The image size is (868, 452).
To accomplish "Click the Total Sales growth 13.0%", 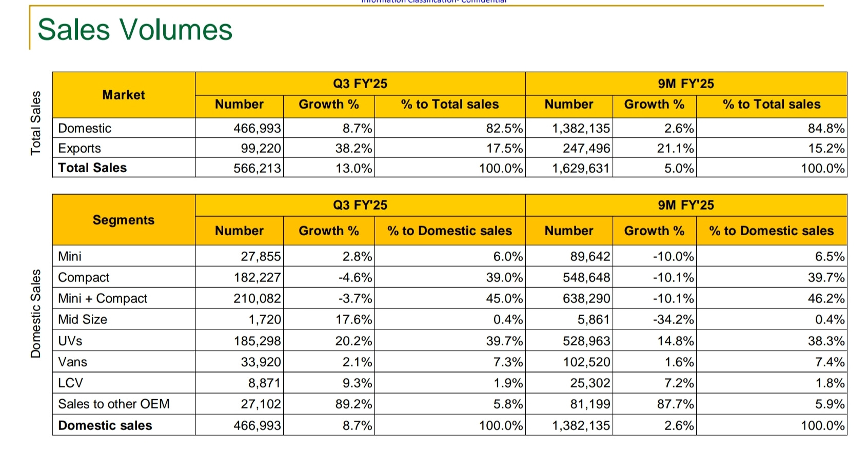I will pos(354,168).
